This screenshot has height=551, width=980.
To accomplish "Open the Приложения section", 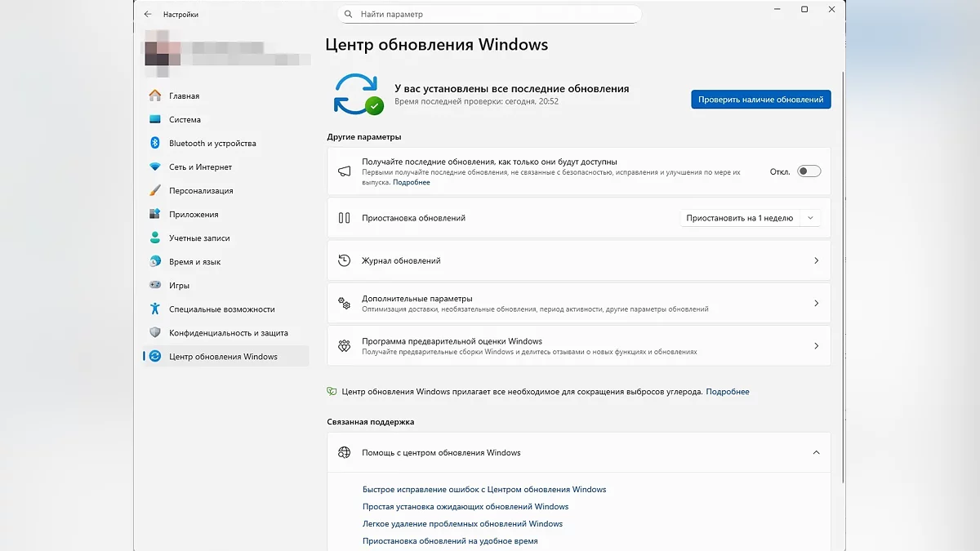I will (155, 214).
